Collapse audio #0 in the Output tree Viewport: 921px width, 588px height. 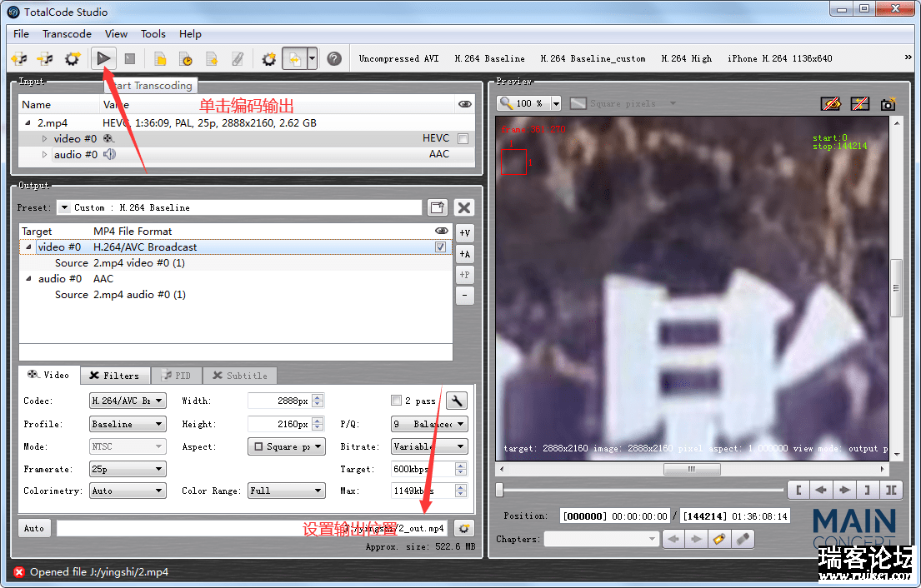click(28, 279)
